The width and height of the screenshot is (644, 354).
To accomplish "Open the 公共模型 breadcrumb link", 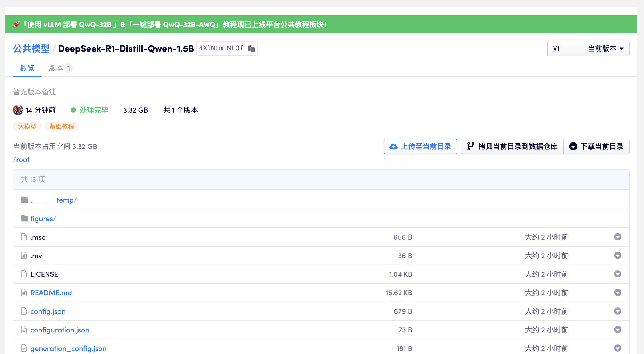I will pyautogui.click(x=31, y=48).
